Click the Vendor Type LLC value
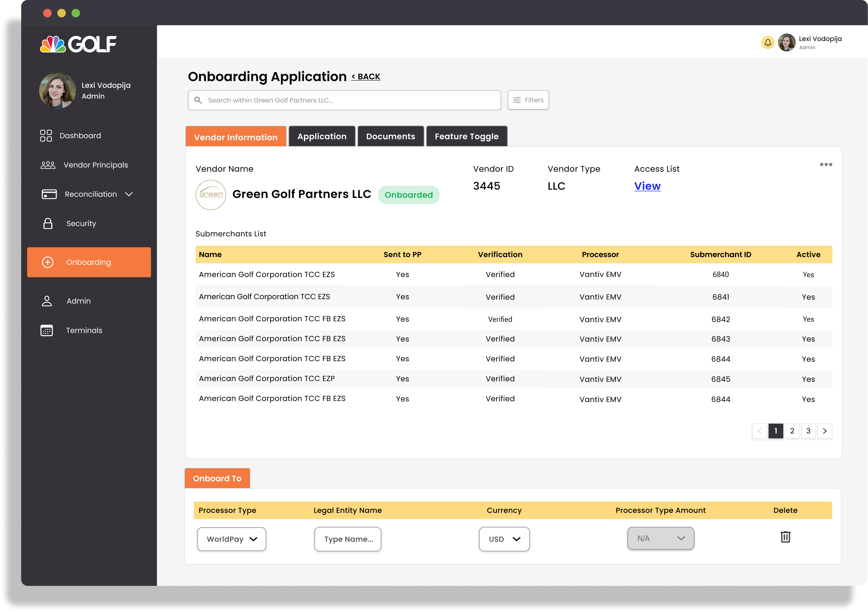 click(557, 186)
